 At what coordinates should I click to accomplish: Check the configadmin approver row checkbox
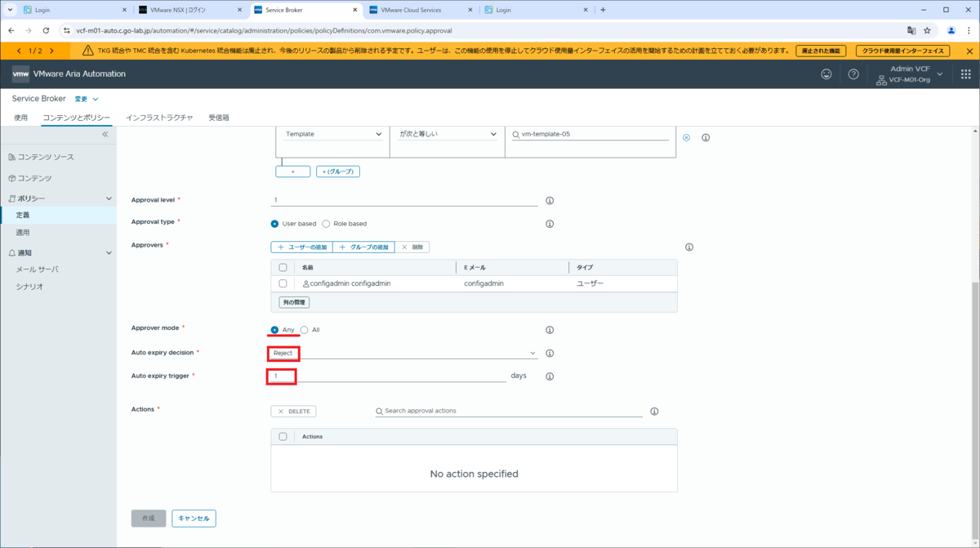[x=283, y=283]
